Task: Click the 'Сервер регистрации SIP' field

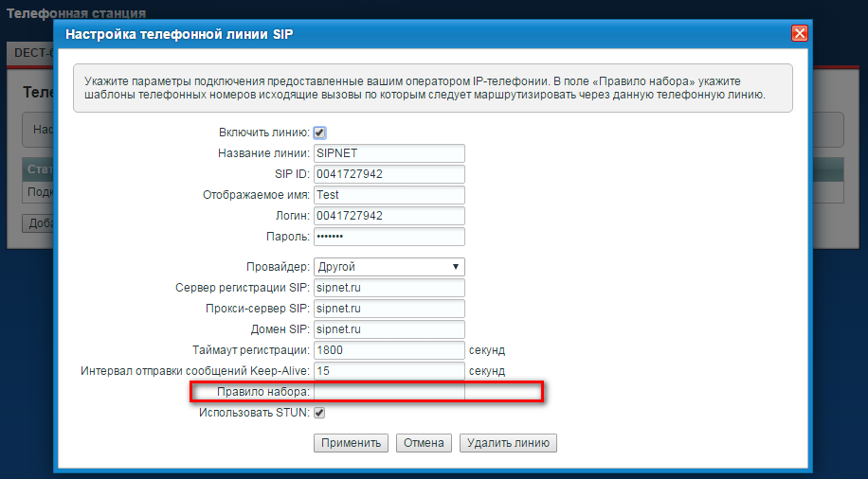Action: pyautogui.click(x=389, y=288)
